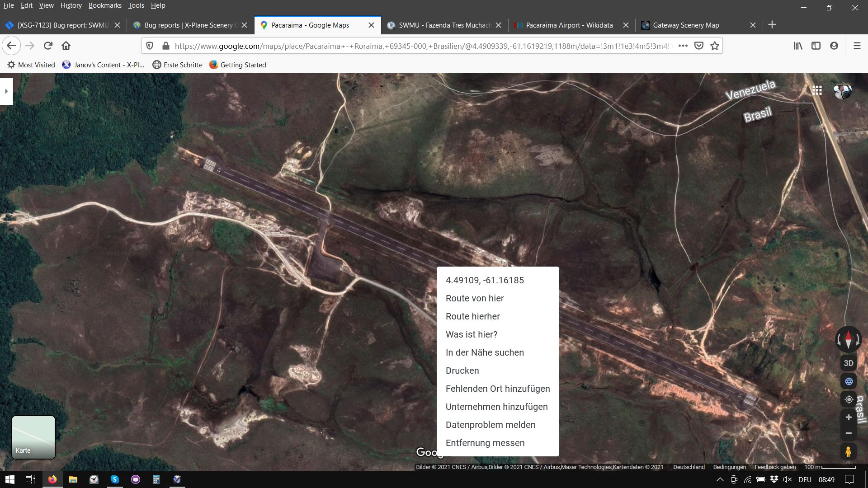Viewport: 868px width, 488px height.
Task: Save page to Pocket
Action: [699, 46]
